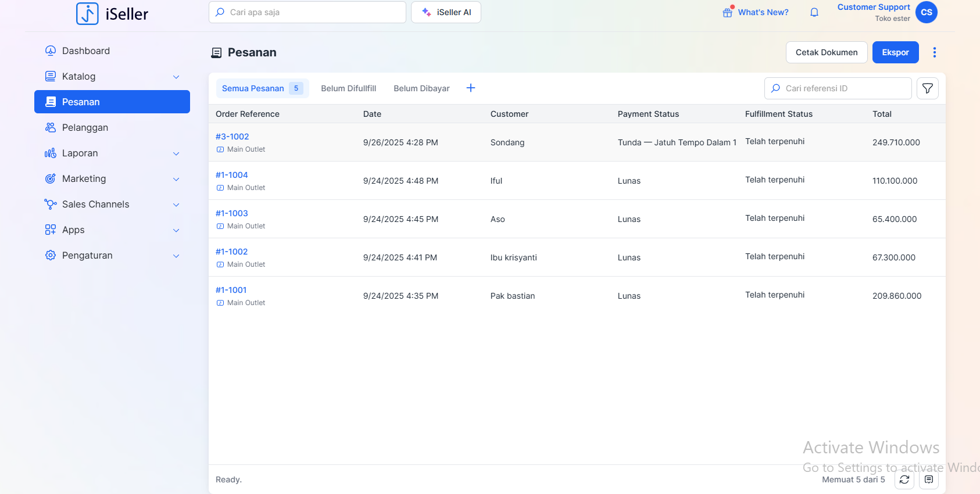Click the CS user avatar
The image size is (980, 494).
(x=927, y=12)
